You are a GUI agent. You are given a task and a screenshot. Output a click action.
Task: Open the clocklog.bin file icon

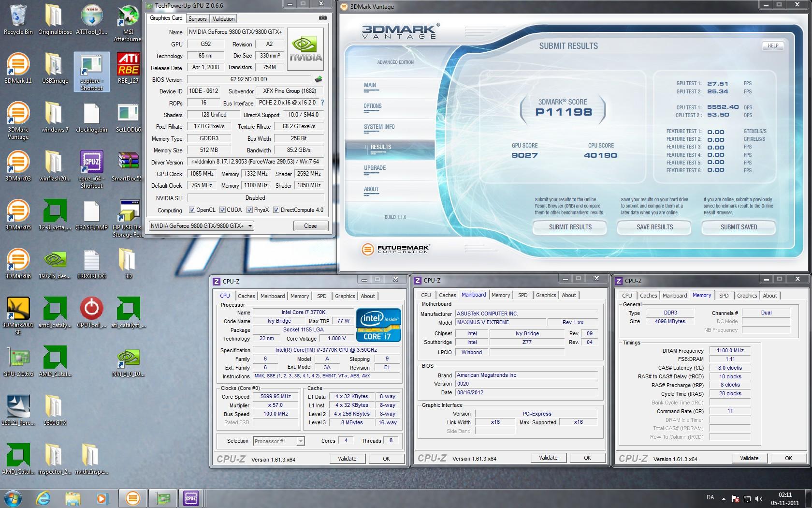(91, 117)
